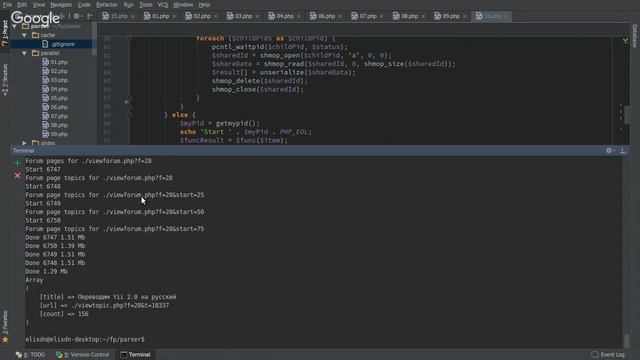Select 03.php in the project tree

pos(55,80)
